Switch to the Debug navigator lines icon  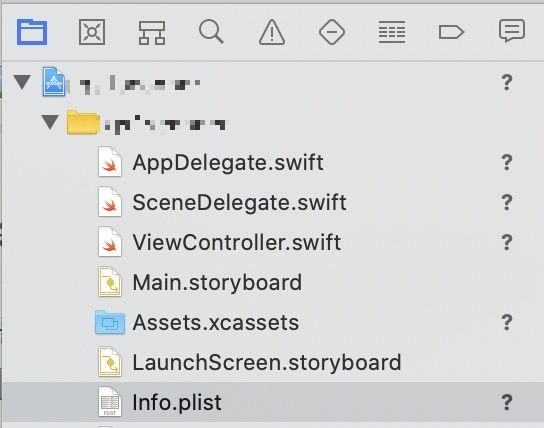click(x=392, y=32)
